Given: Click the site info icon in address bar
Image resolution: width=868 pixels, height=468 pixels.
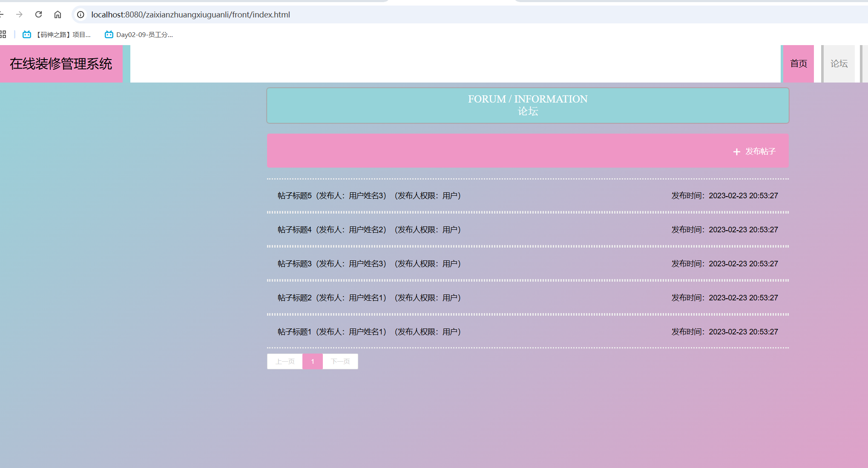Looking at the screenshot, I should pyautogui.click(x=80, y=14).
